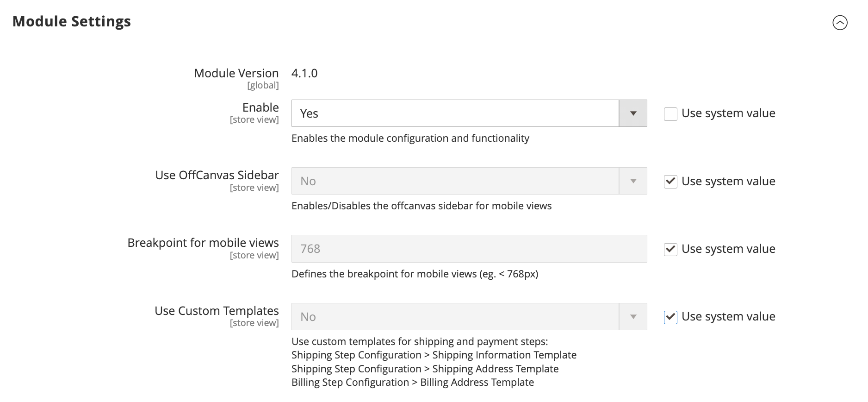Click the Module Version value 4.1.0
The width and height of the screenshot is (868, 402).
304,73
